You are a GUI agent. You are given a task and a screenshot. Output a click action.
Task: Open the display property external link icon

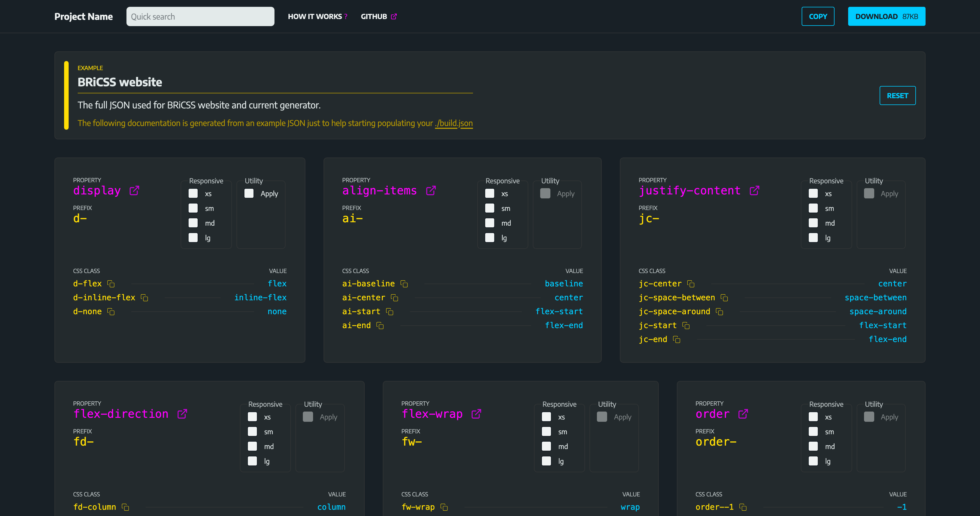click(134, 190)
